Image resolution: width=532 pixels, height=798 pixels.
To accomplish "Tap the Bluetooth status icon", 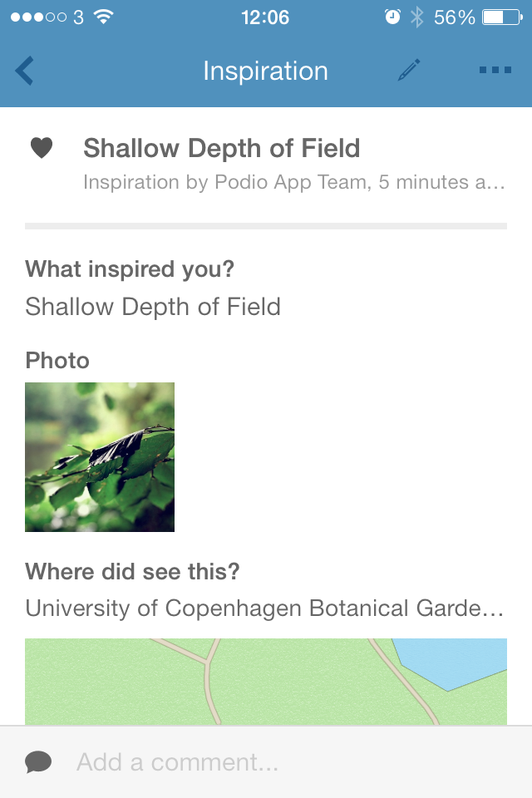I will tap(416, 17).
